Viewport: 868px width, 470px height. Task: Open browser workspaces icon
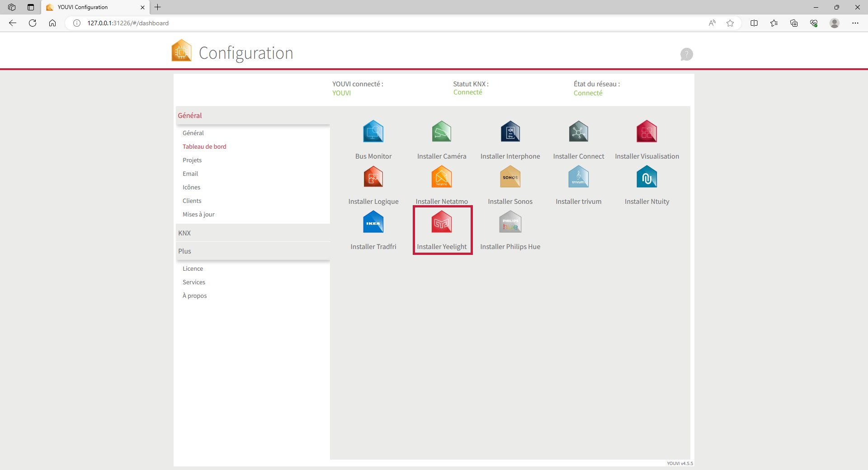click(12, 7)
